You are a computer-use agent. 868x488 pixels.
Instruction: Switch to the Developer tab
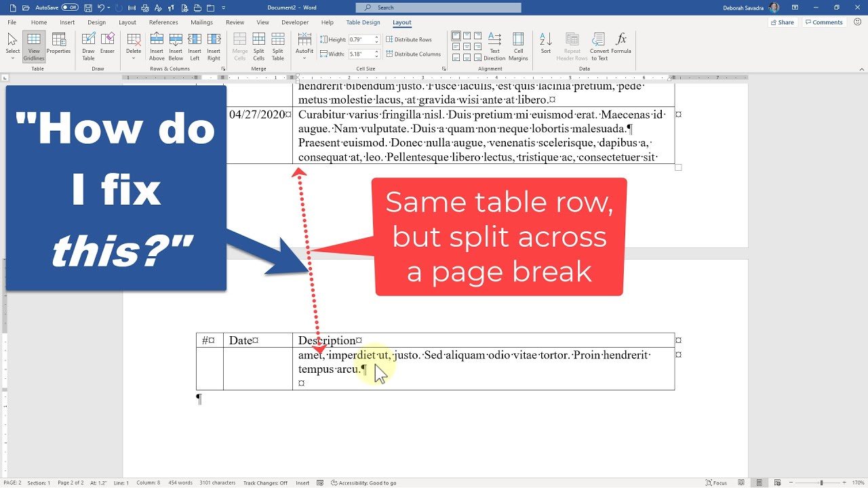click(x=295, y=22)
